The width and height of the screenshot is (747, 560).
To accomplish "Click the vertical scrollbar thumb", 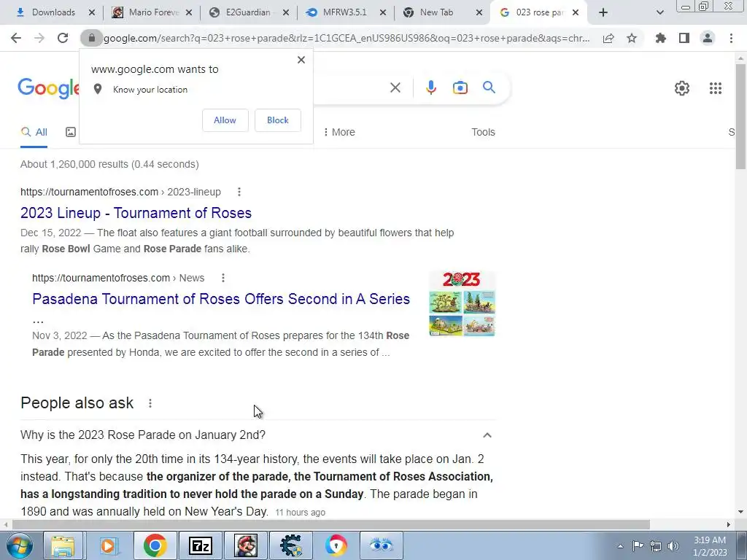I will pos(740,116).
